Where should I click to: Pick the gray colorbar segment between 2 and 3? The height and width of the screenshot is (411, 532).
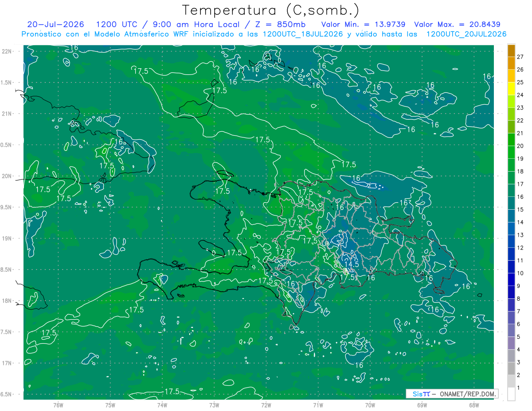point(511,369)
